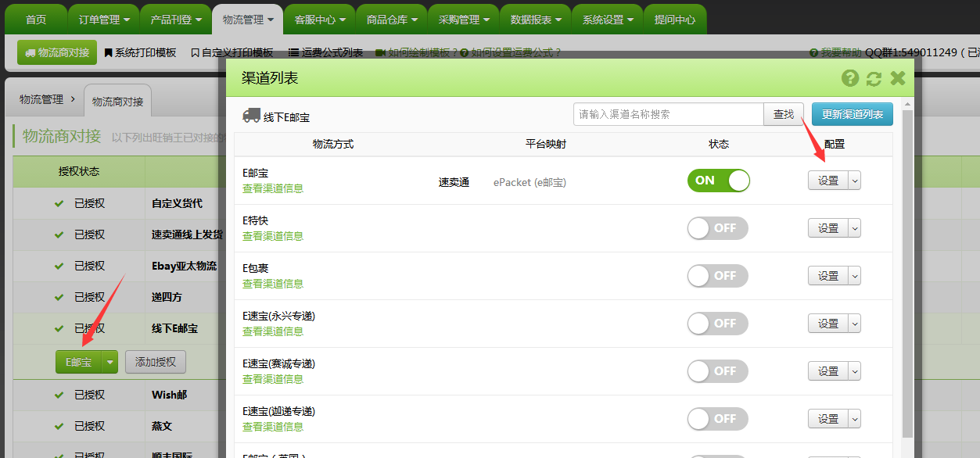Toggle the E速宝(赛诚专递) status switch
The image size is (980, 458).
(718, 371)
